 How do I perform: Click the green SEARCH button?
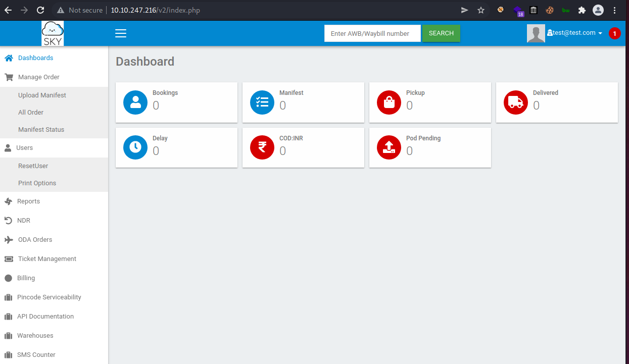pyautogui.click(x=441, y=33)
